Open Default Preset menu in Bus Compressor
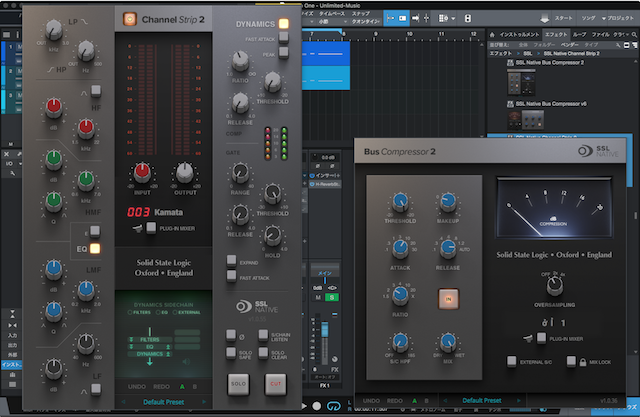This screenshot has height=417, width=640. tap(482, 401)
